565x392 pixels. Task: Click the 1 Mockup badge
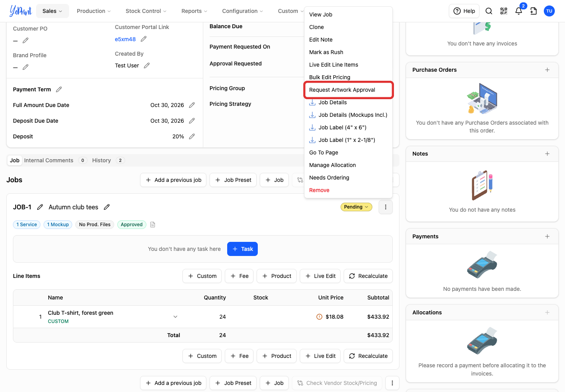pos(58,225)
